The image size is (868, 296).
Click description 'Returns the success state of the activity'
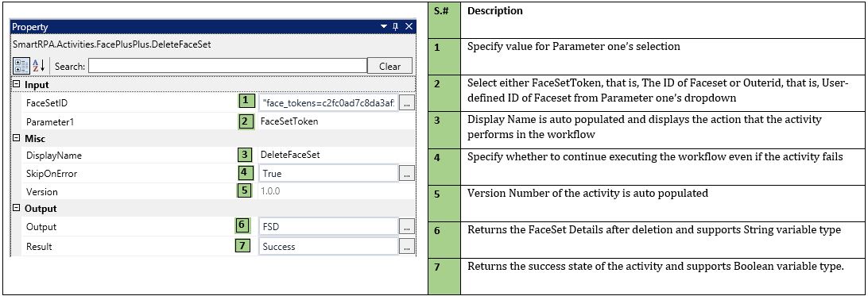tap(656, 266)
